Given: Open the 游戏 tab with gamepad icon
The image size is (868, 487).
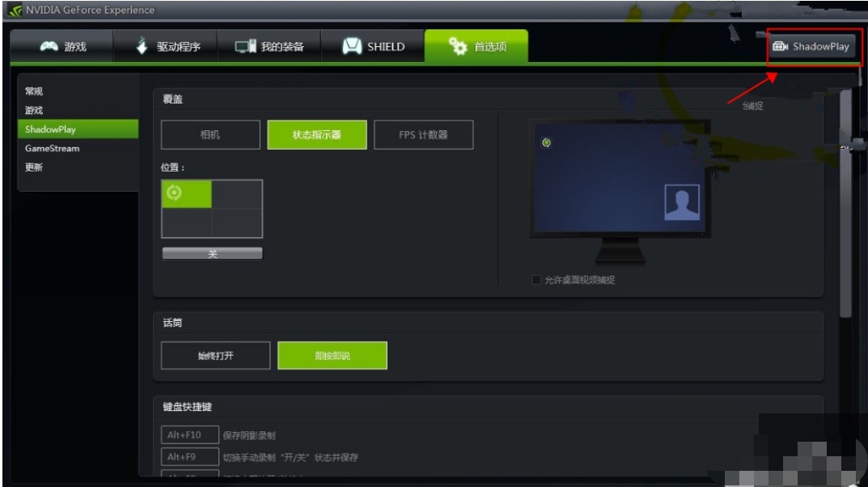Looking at the screenshot, I should coord(62,46).
